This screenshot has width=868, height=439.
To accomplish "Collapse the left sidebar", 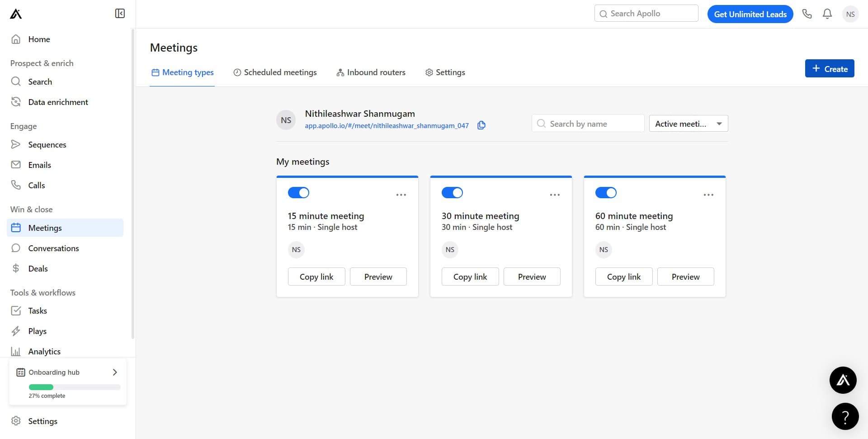I will coord(119,13).
